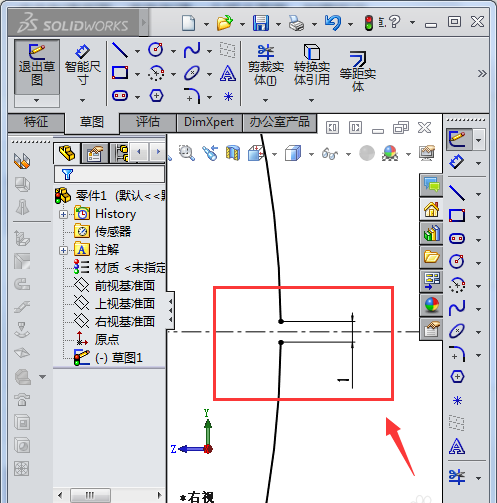This screenshot has width=497, height=503.
Task: Select the Text (A) sketch tool in ribbon
Action: click(x=228, y=73)
